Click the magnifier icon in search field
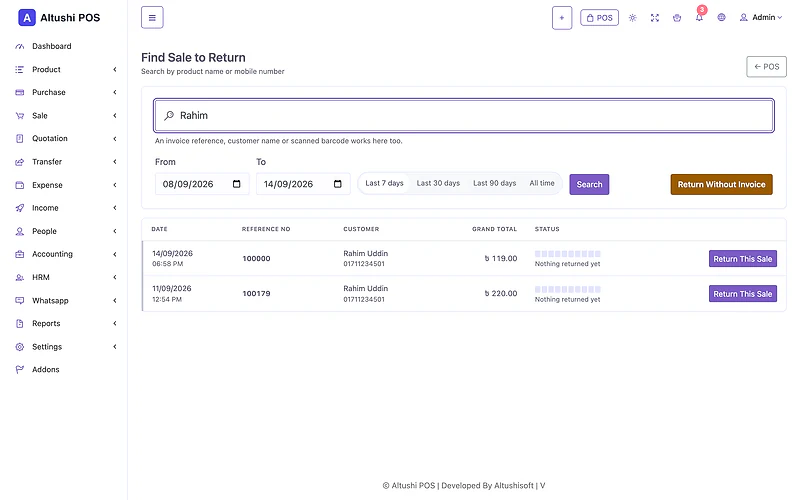The width and height of the screenshot is (800, 500). point(169,116)
